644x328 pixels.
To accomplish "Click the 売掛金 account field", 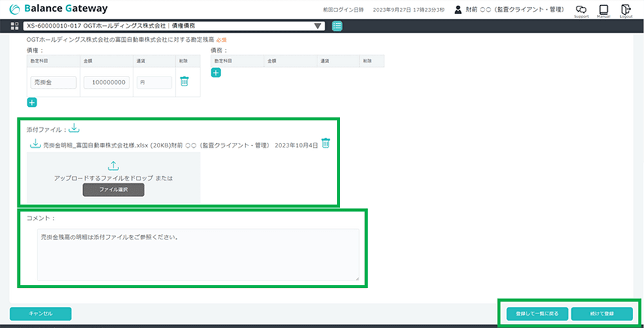I will pos(53,82).
